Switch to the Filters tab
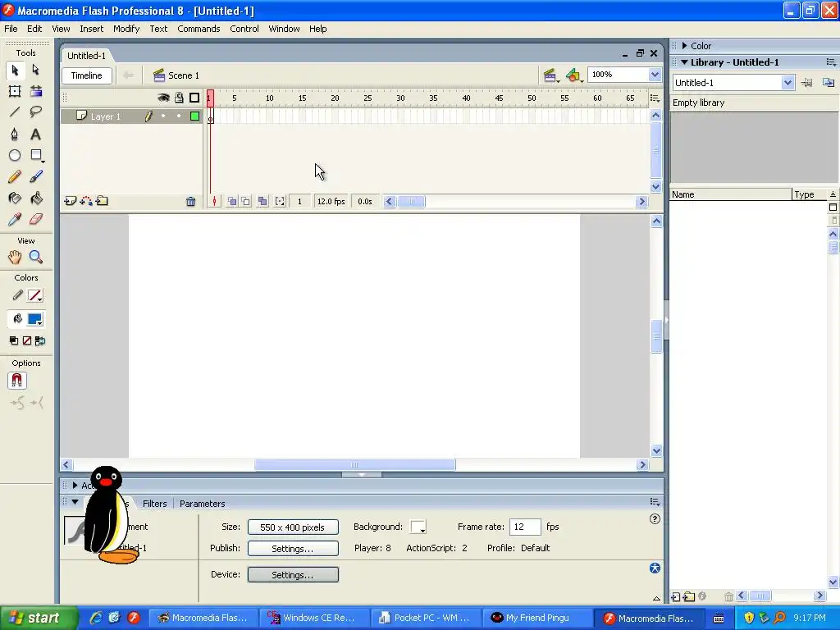The image size is (840, 630). click(x=155, y=504)
